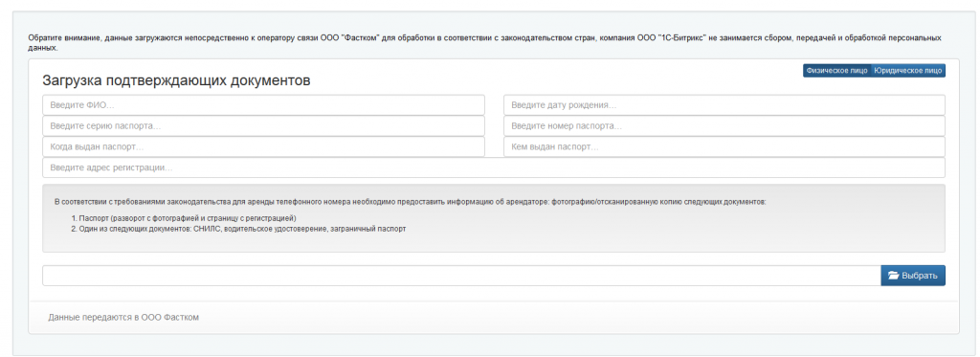The height and width of the screenshot is (357, 980).
Task: Select the Физическое лицо toggle
Action: click(x=836, y=71)
